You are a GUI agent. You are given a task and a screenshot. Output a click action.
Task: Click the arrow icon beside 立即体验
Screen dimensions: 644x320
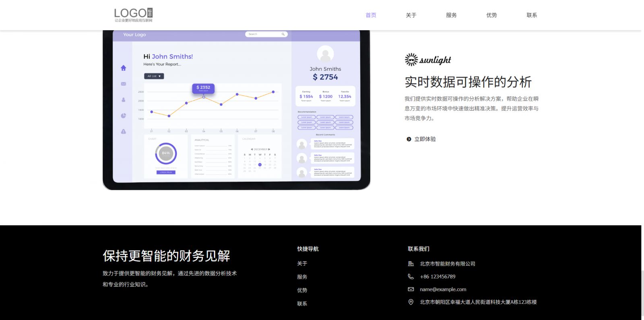409,139
